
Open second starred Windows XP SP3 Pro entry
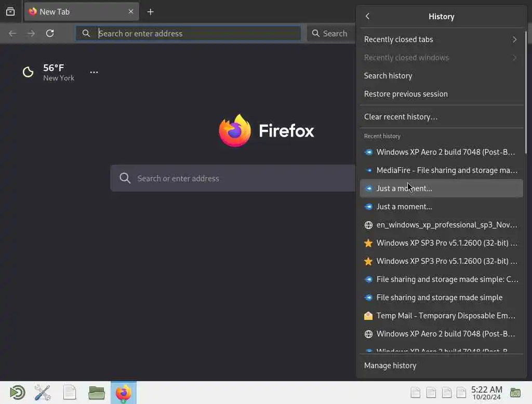441,261
